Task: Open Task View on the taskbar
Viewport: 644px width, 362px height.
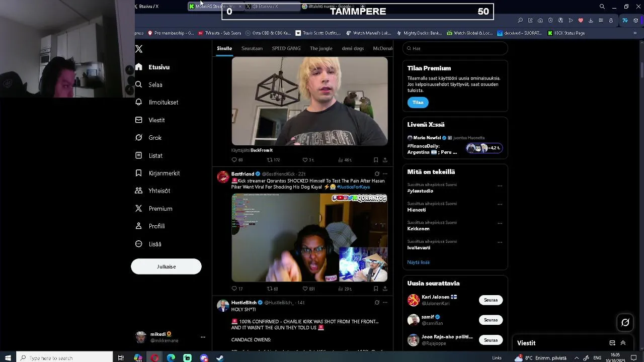Action: click(121, 358)
